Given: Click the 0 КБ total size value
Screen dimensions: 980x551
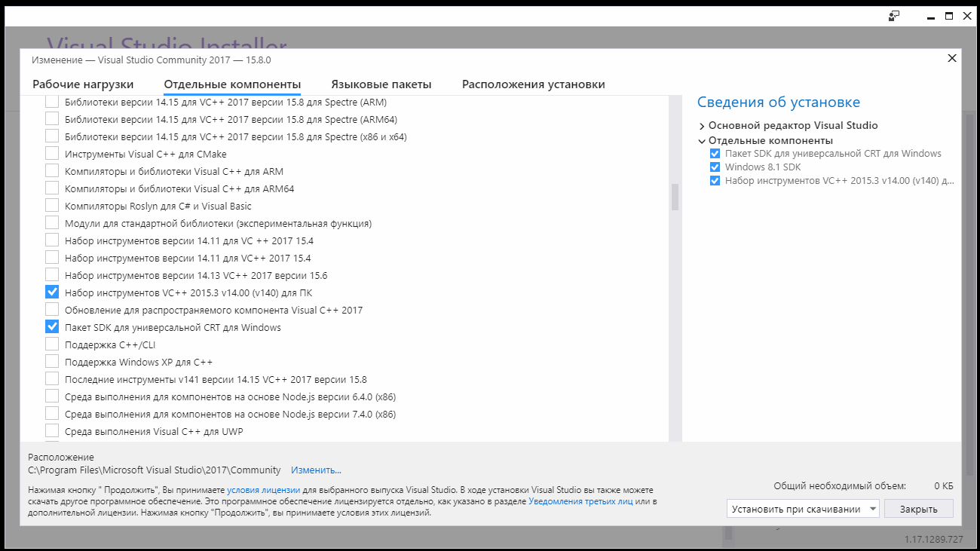Looking at the screenshot, I should click(944, 486).
